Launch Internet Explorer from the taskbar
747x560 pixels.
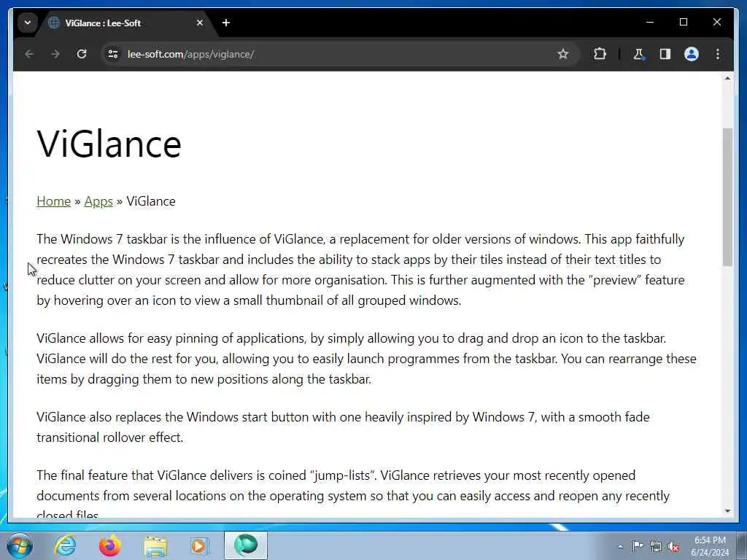coord(65,545)
